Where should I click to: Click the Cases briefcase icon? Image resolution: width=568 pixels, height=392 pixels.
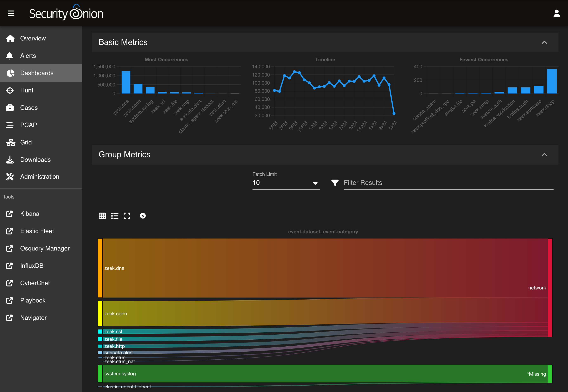pos(10,107)
